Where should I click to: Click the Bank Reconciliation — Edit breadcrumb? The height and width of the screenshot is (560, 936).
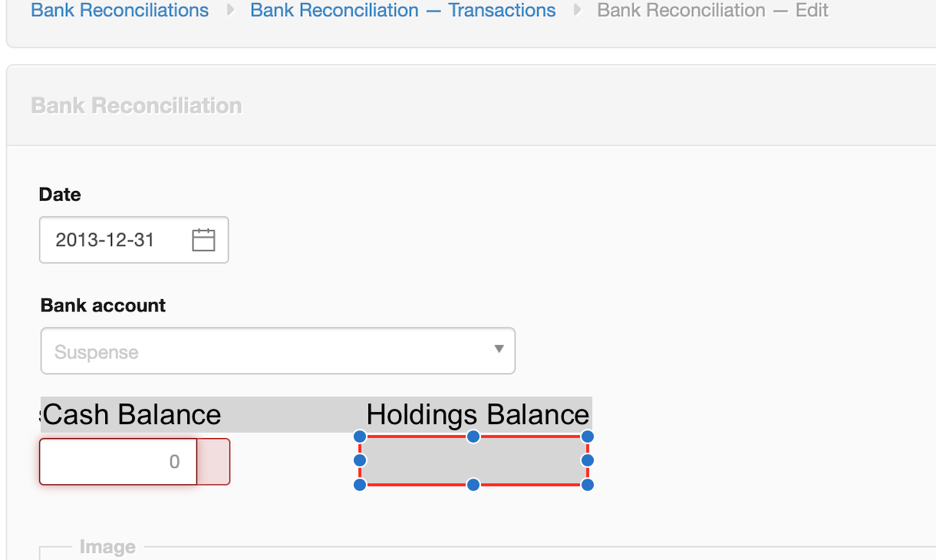712,11
